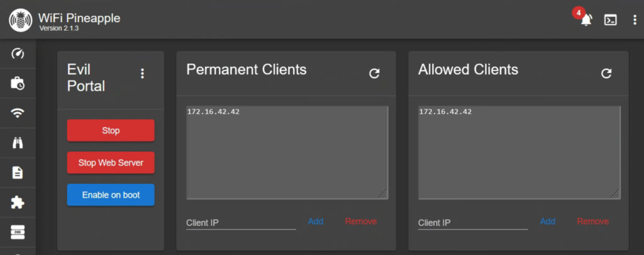Grab the Allowed Clients textarea resize handle
The height and width of the screenshot is (255, 644).
615,194
